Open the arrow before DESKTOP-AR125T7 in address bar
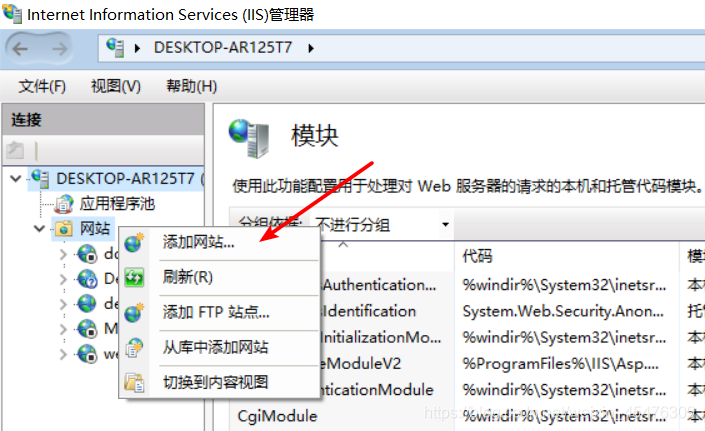Image resolution: width=705 pixels, height=431 pixels. [x=138, y=48]
